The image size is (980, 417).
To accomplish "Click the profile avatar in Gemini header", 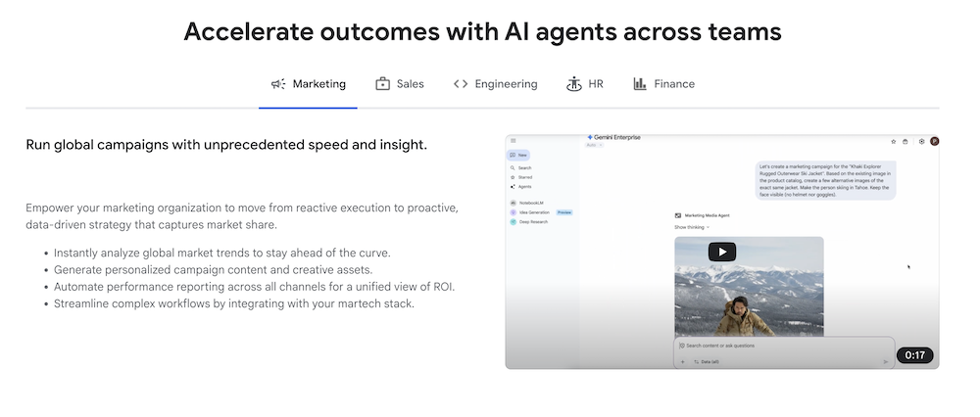I will tap(934, 141).
